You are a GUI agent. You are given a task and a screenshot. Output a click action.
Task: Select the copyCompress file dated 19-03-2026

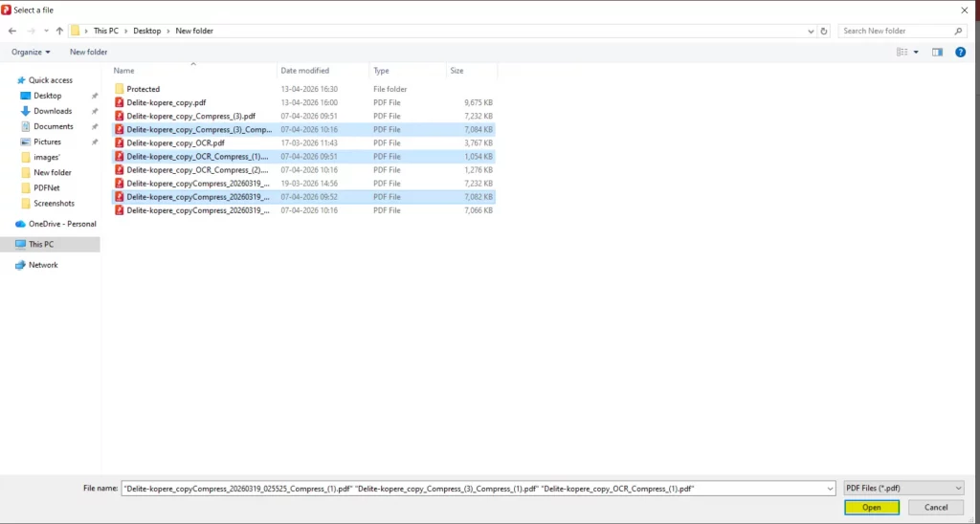tap(303, 184)
